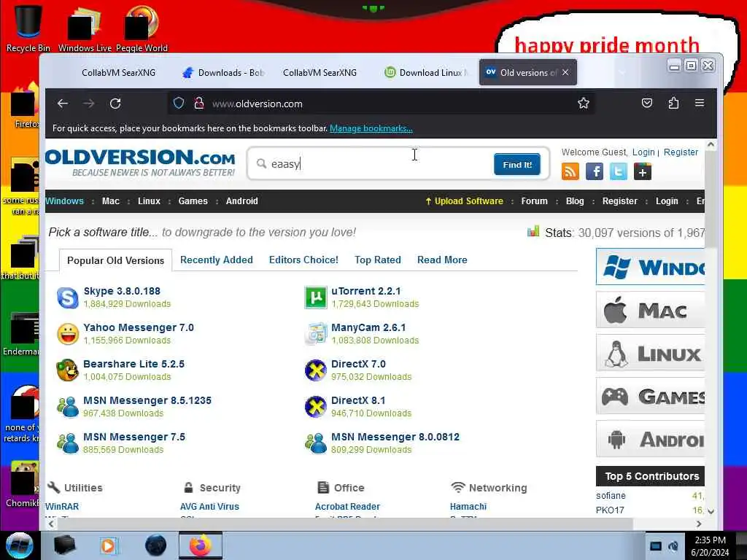Select the Editors Choice! tab
Viewport: 747px width, 560px height.
coord(303,260)
